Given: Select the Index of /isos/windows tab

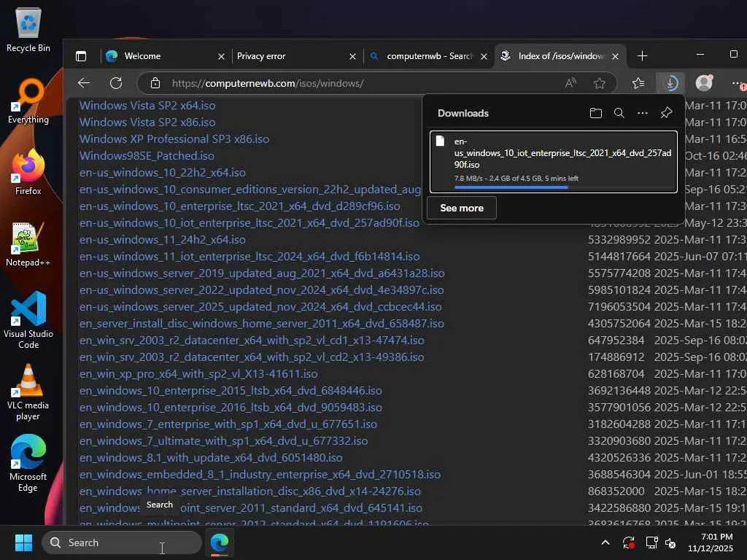Looking at the screenshot, I should click(560, 56).
